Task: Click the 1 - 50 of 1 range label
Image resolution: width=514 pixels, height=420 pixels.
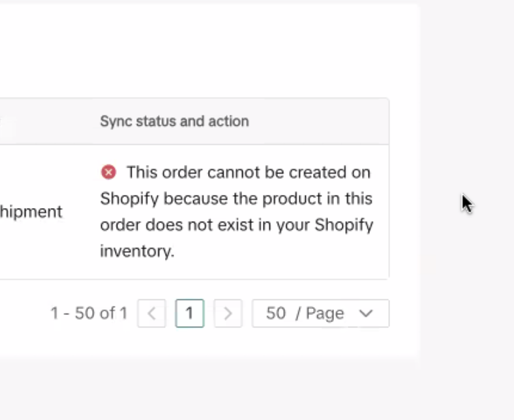Action: (x=89, y=314)
